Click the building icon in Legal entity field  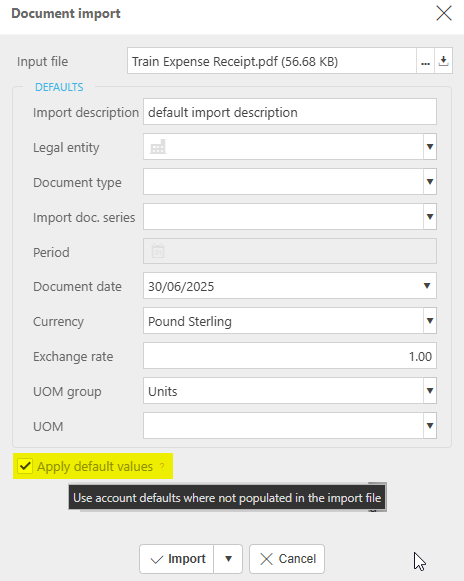tap(158, 147)
